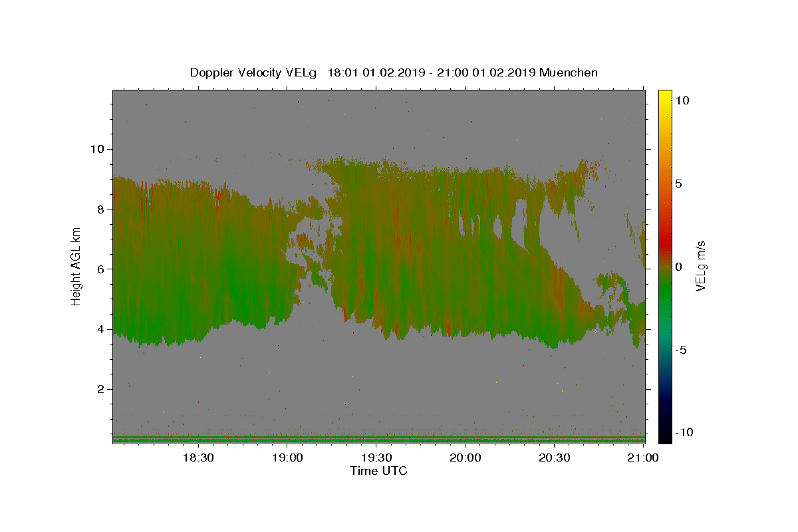
Task: Click the 'Muenchen' station name in title
Action: point(569,72)
